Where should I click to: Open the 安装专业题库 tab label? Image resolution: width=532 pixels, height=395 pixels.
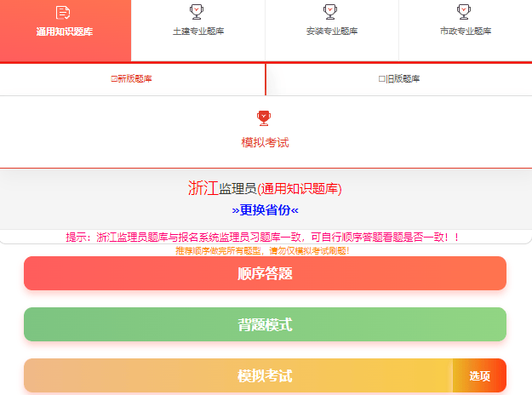[331, 31]
